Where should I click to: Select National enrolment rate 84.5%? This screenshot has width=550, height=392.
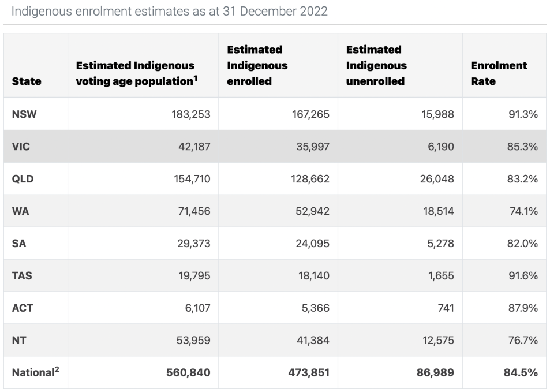point(521,373)
